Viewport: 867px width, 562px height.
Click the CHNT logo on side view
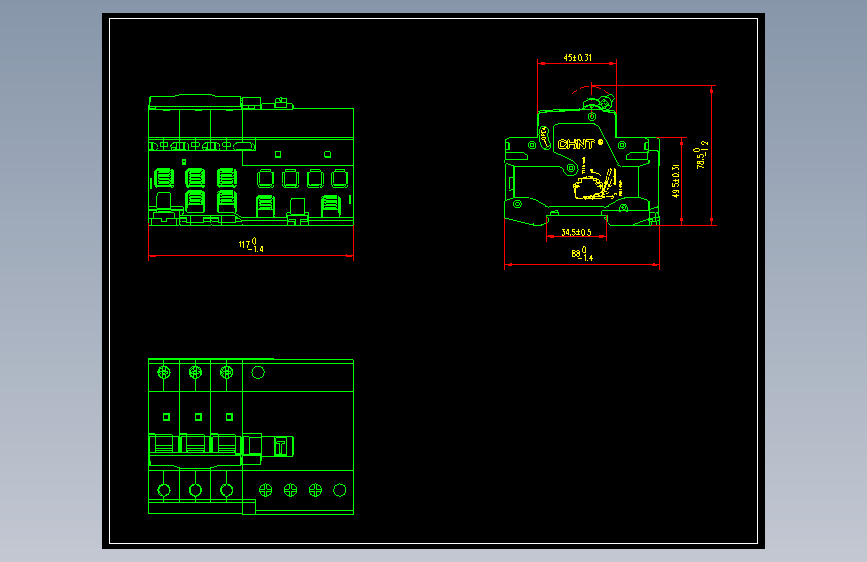pos(576,144)
